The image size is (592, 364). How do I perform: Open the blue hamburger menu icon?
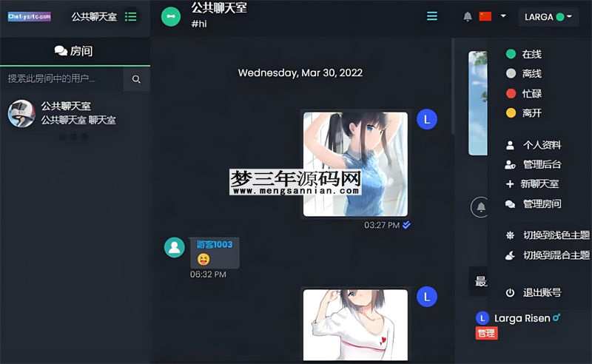pos(432,16)
